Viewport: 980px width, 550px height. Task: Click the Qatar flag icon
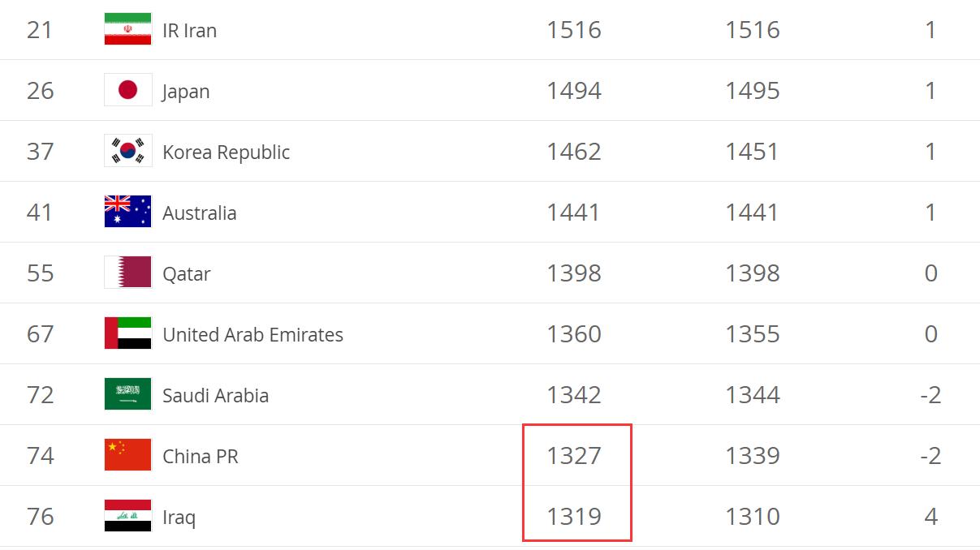click(x=127, y=273)
